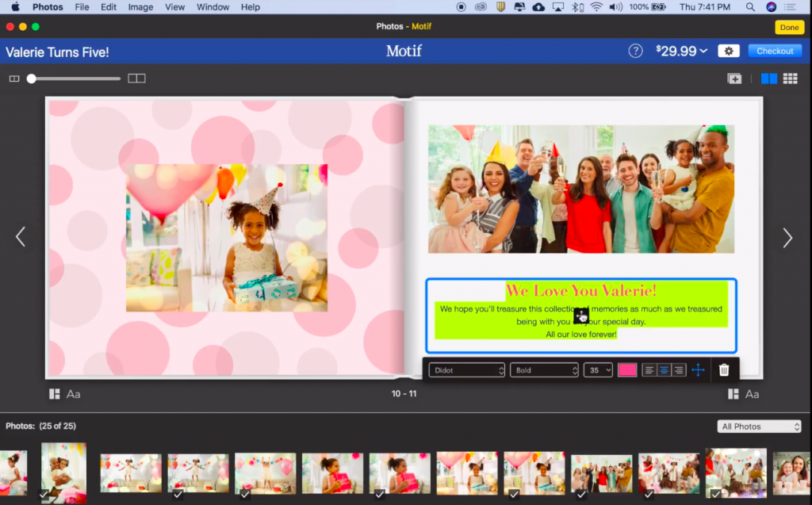Viewport: 812px width, 505px height.
Task: Open the Image menu
Action: (140, 7)
